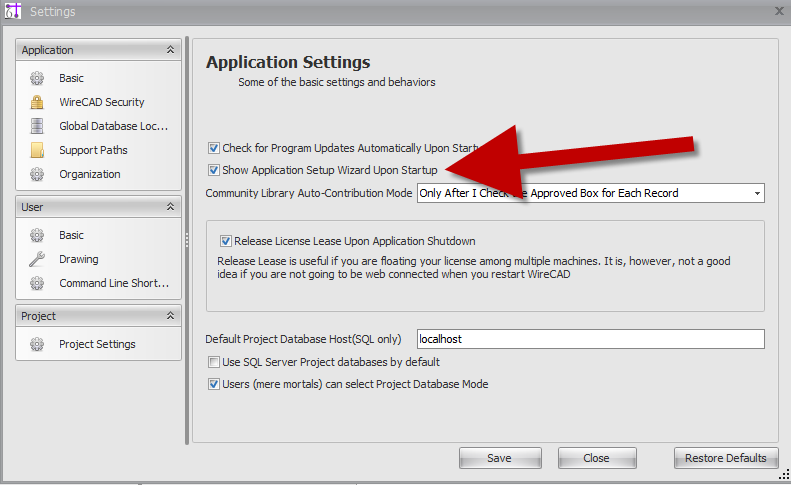Select Basic under the User group
The height and width of the screenshot is (485, 791).
click(x=71, y=235)
